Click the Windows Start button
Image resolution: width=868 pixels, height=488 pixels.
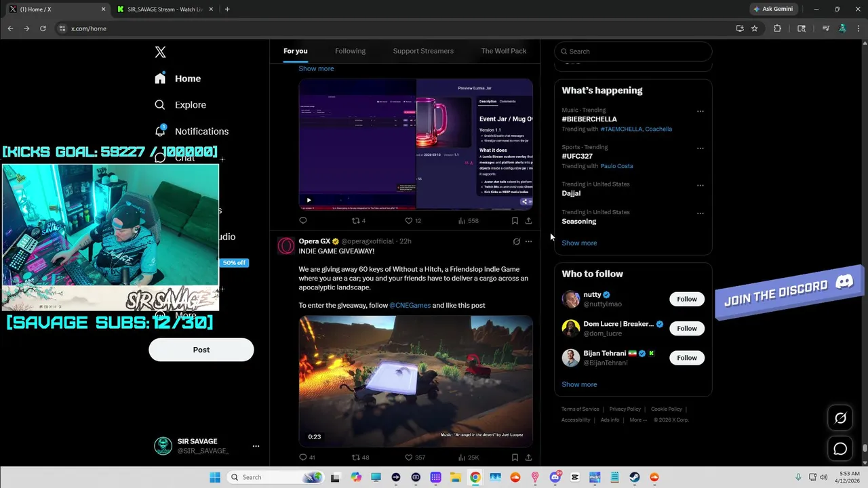215,477
